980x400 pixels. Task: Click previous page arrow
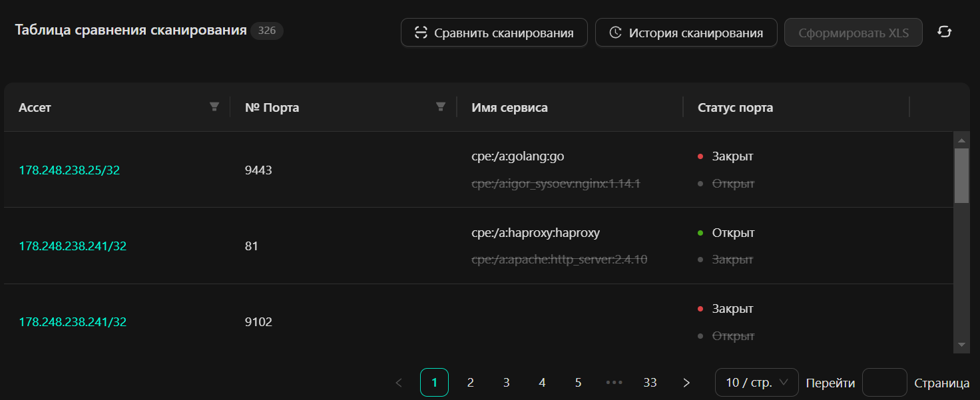[x=399, y=383]
